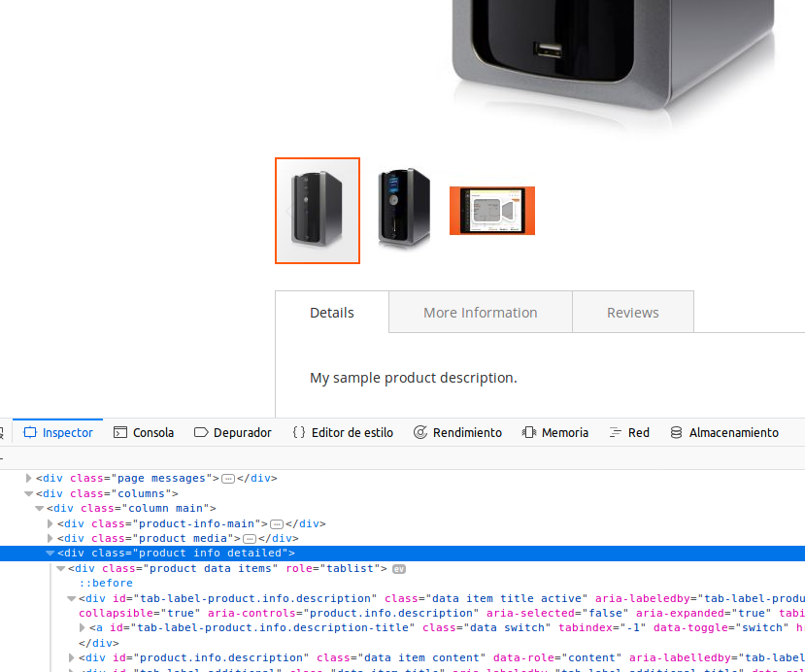
Task: Open the Inspector panel in devtools
Action: click(x=58, y=432)
